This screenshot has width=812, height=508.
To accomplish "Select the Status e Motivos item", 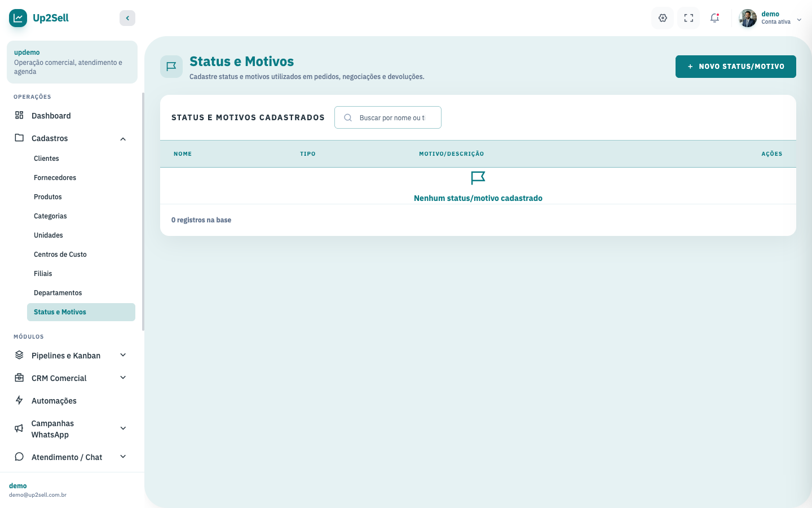I will (81, 312).
